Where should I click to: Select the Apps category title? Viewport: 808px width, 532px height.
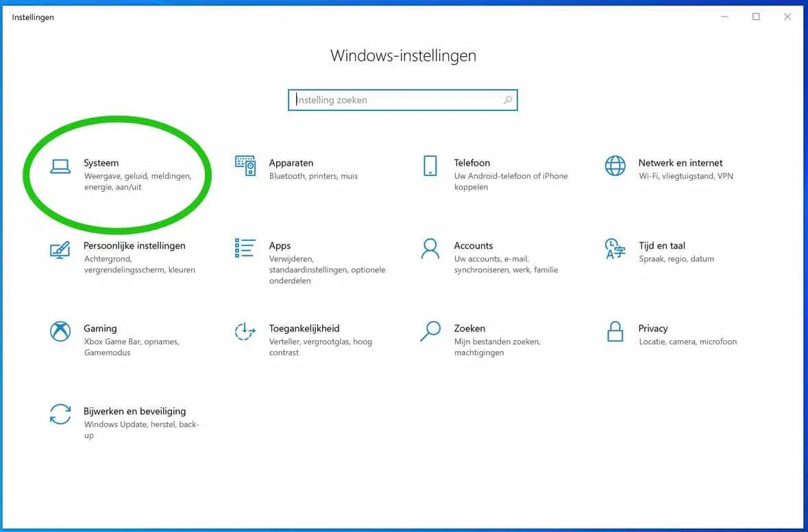pos(280,246)
